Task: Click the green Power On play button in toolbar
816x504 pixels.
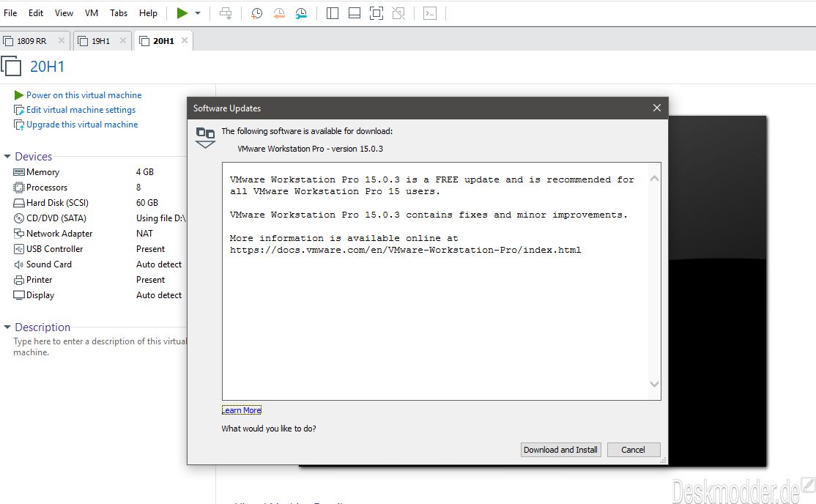Action: click(182, 13)
